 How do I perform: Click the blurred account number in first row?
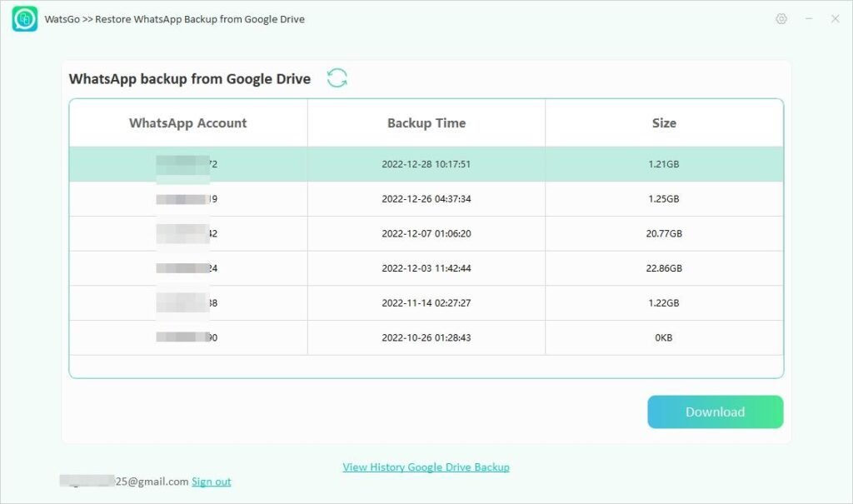(183, 163)
